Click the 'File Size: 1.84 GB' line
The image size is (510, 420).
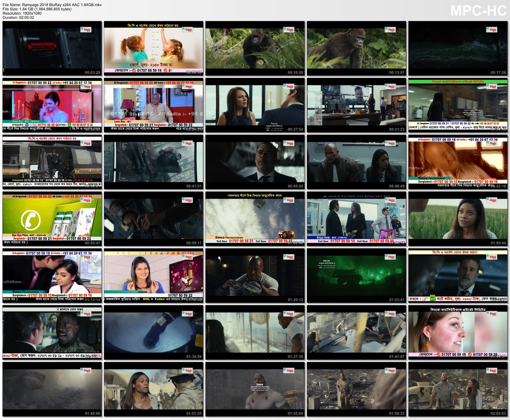(x=37, y=9)
